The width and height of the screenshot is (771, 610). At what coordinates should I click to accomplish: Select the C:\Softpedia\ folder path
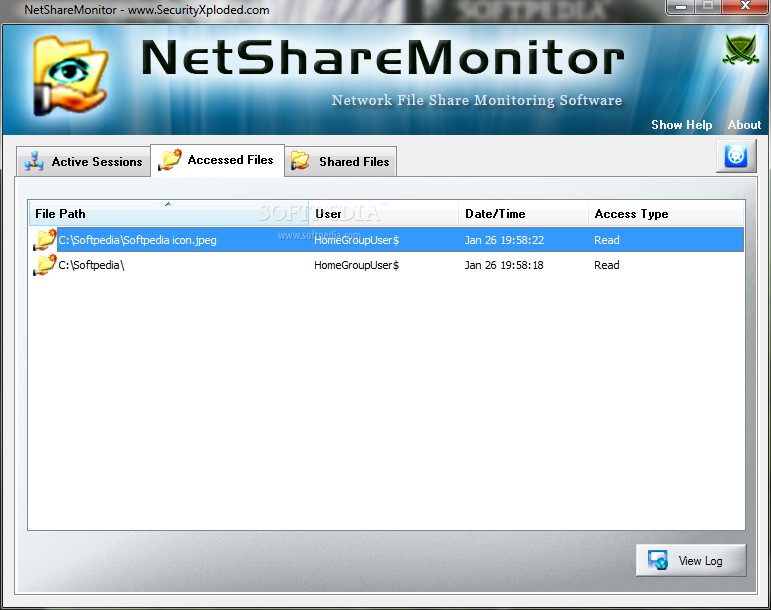(91, 265)
